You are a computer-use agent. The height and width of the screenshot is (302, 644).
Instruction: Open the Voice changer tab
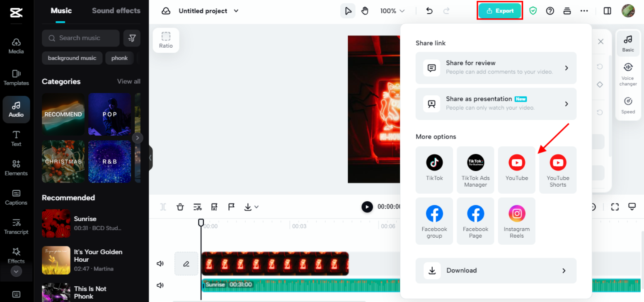pos(628,75)
